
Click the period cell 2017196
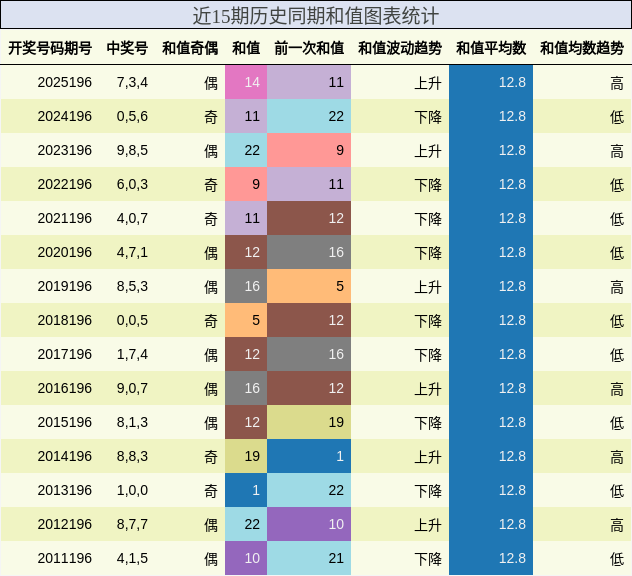(65, 354)
